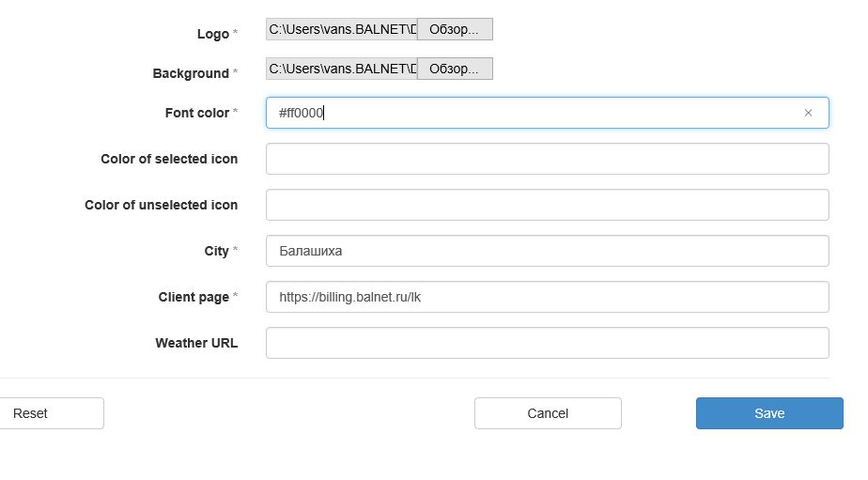Click the empty Weather URL field
Image resolution: width=868 pixels, height=480 pixels.
(548, 343)
